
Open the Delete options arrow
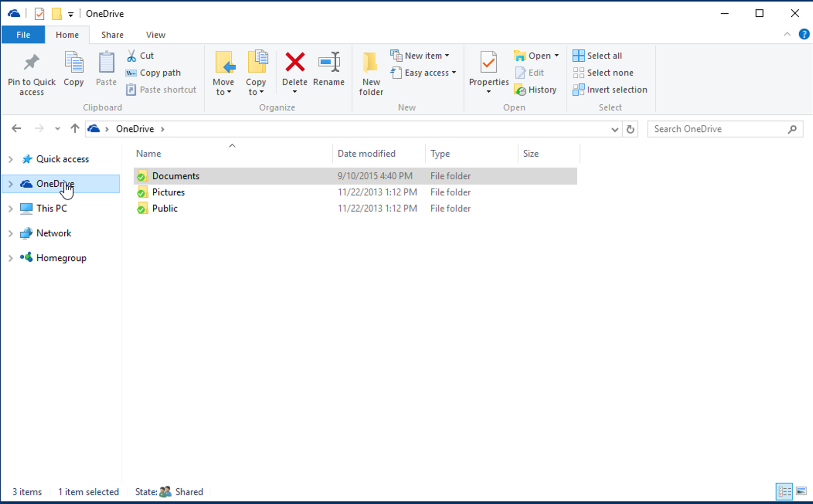point(295,92)
